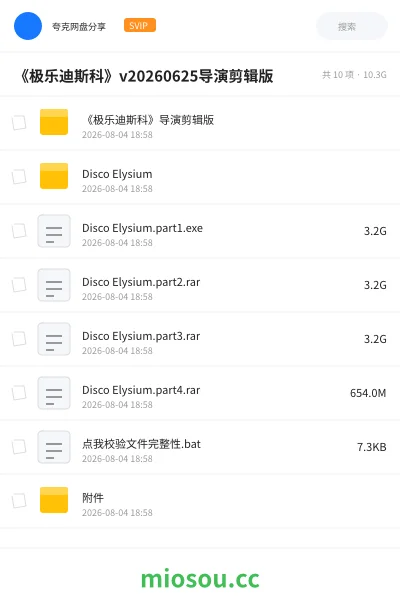Open the 附件 folder icon
This screenshot has width=400, height=600.
coord(54,500)
